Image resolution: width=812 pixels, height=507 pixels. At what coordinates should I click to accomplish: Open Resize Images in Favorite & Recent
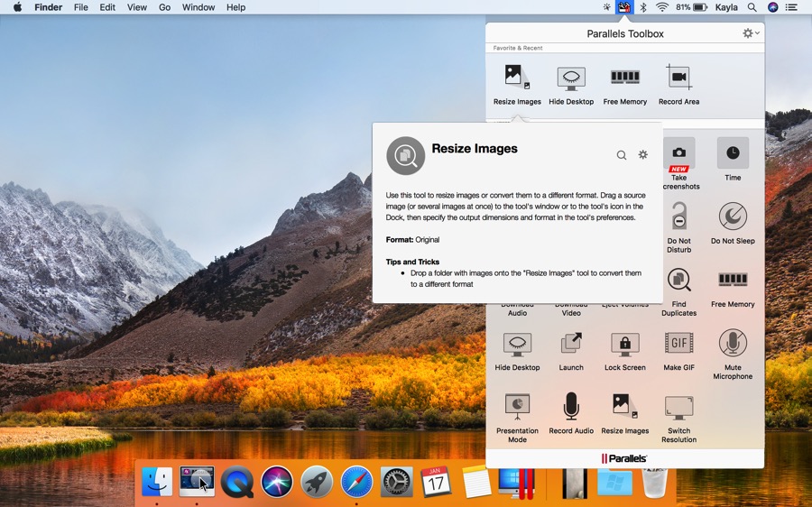517,85
